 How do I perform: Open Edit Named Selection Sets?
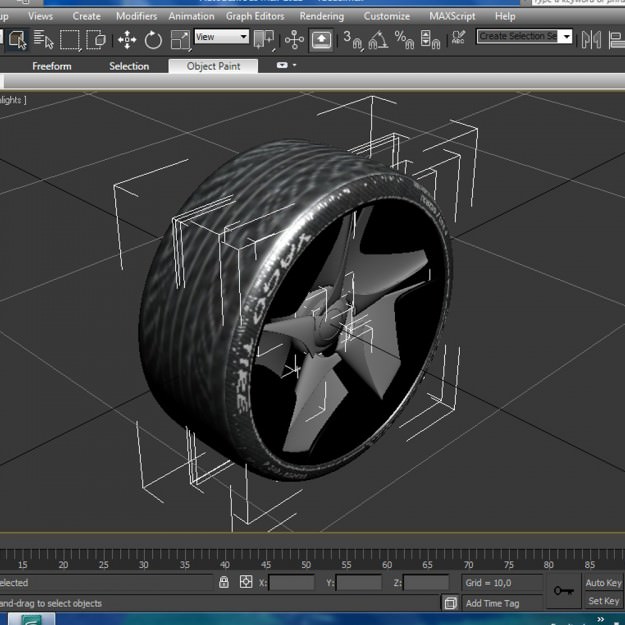pos(459,38)
